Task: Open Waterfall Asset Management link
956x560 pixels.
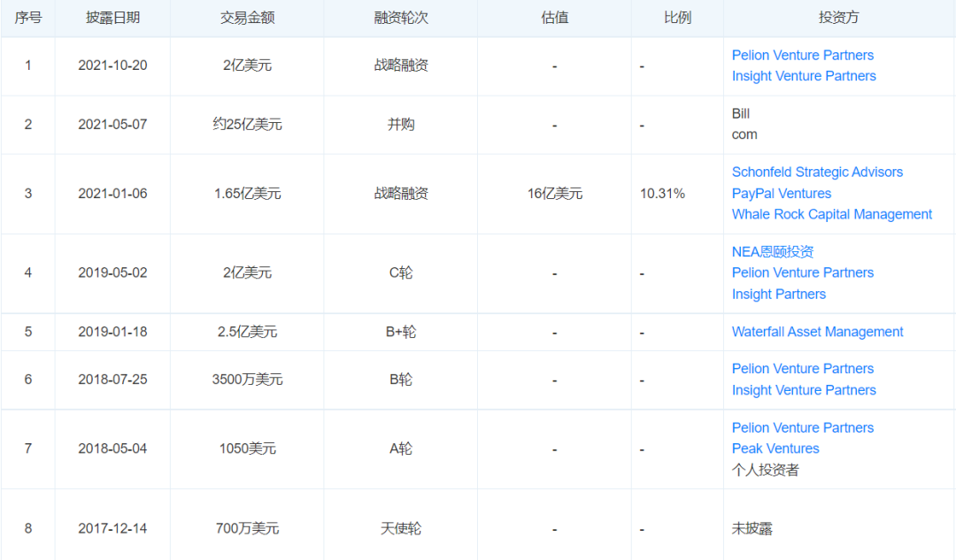Action: 817,332
